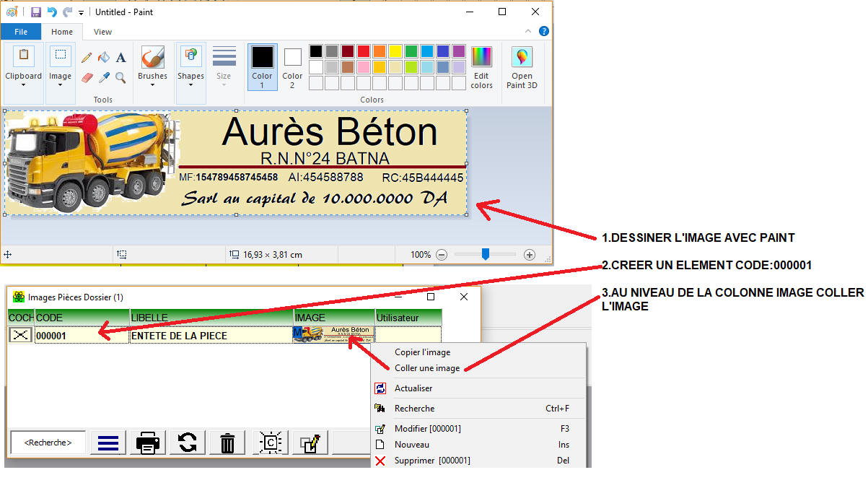Image resolution: width=868 pixels, height=488 pixels.
Task: Pick the red color swatch in palette
Action: coord(363,51)
